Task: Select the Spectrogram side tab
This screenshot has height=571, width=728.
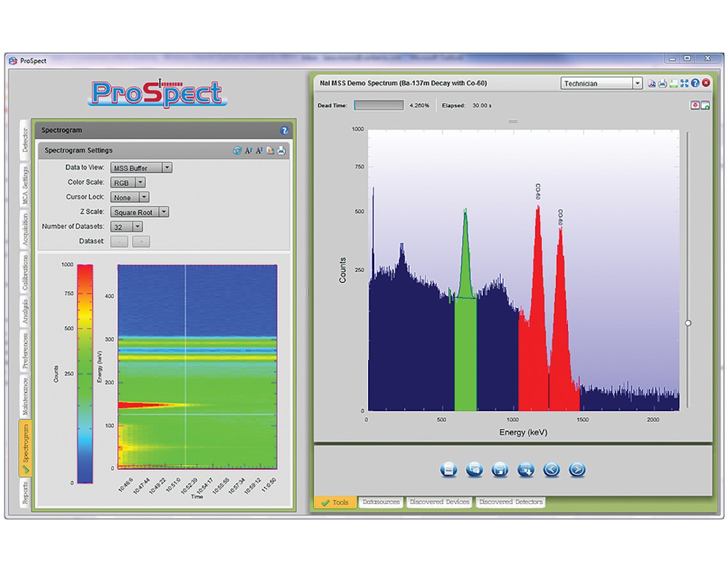Action: coord(24,448)
